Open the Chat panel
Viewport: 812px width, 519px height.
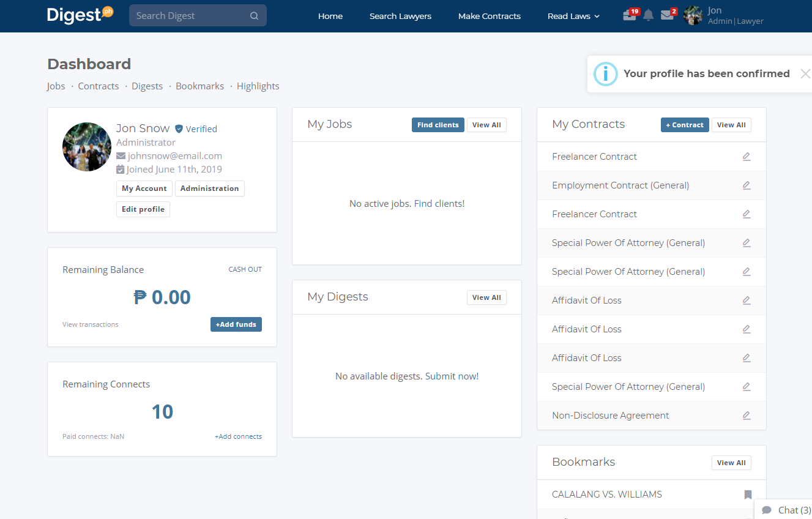coord(786,510)
